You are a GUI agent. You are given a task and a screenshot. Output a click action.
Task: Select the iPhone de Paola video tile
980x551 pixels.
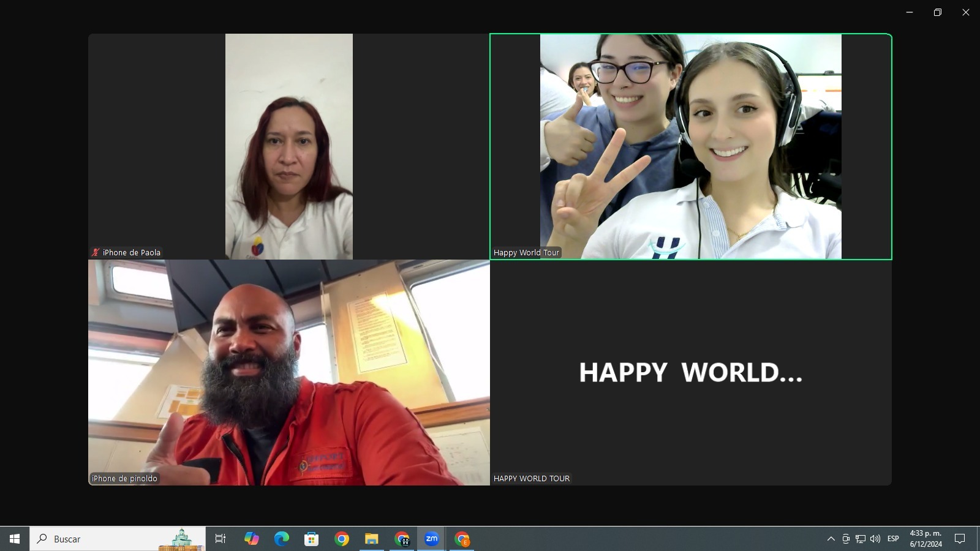click(288, 146)
